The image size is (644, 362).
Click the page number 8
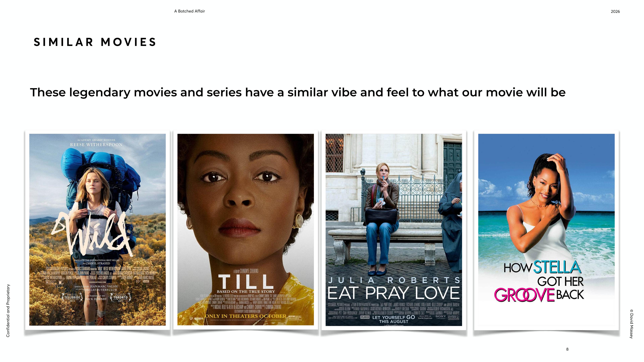[x=567, y=349]
